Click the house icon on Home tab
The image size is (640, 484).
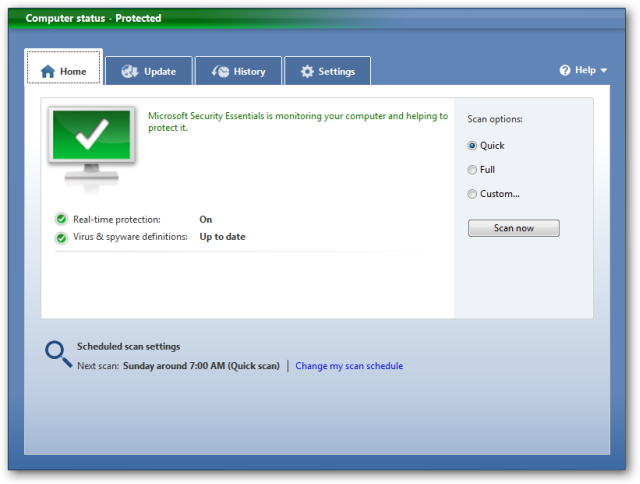point(48,71)
